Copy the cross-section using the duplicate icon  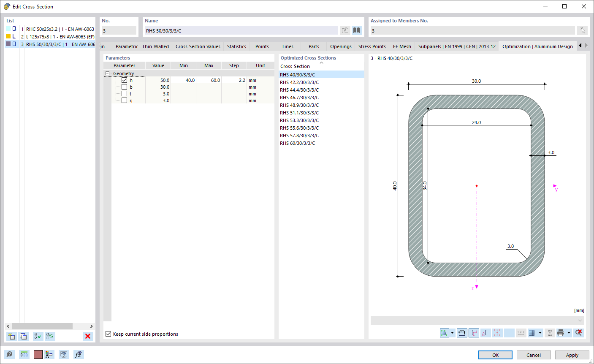pyautogui.click(x=23, y=336)
